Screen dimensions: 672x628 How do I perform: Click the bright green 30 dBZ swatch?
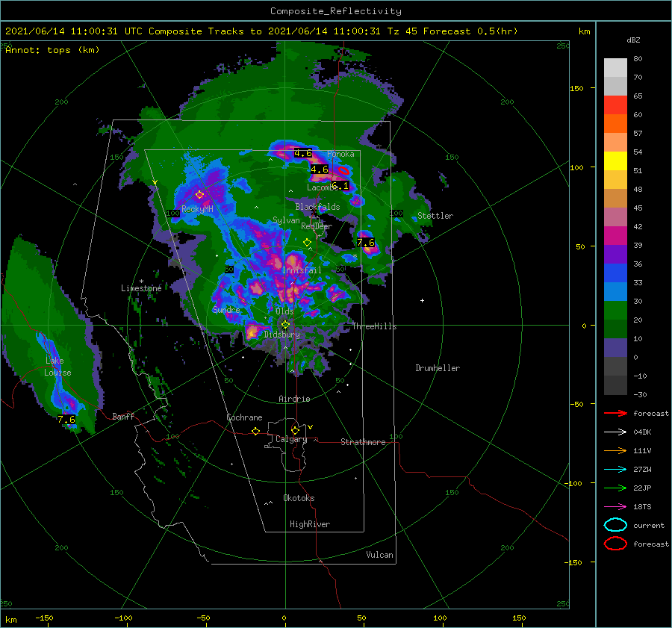click(x=615, y=310)
